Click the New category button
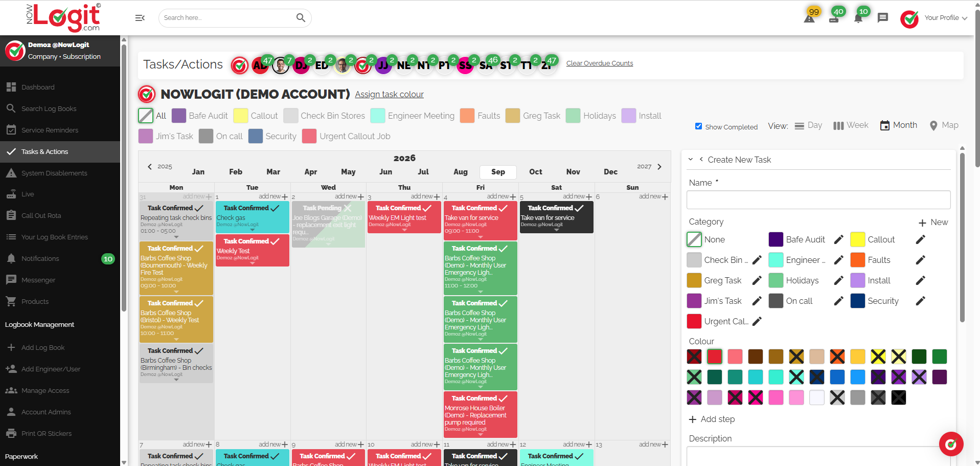Screen dimensions: 980x466 [933, 222]
